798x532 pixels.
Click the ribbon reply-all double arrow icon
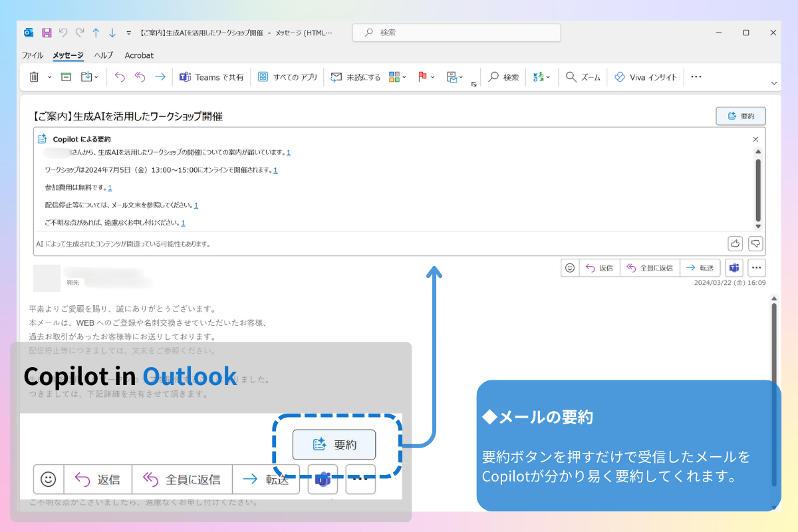click(140, 77)
